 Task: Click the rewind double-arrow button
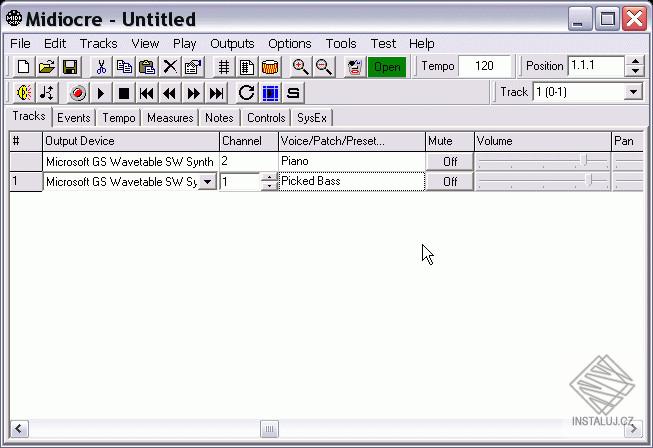pyautogui.click(x=170, y=92)
